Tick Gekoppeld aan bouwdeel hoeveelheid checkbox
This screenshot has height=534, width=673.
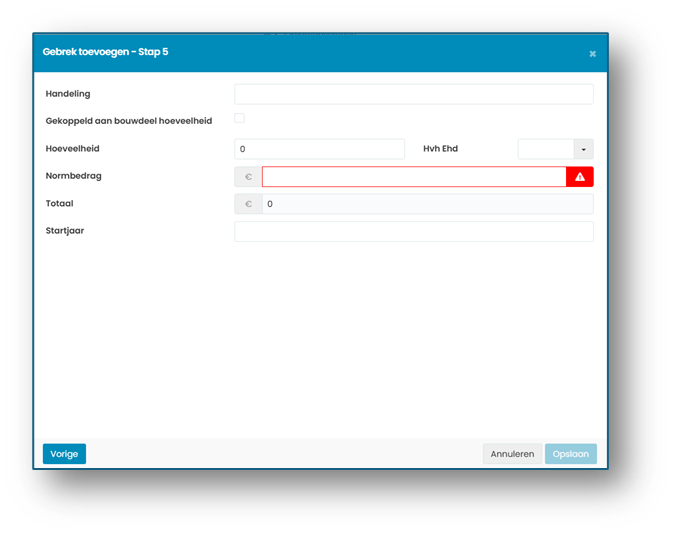pyautogui.click(x=239, y=118)
